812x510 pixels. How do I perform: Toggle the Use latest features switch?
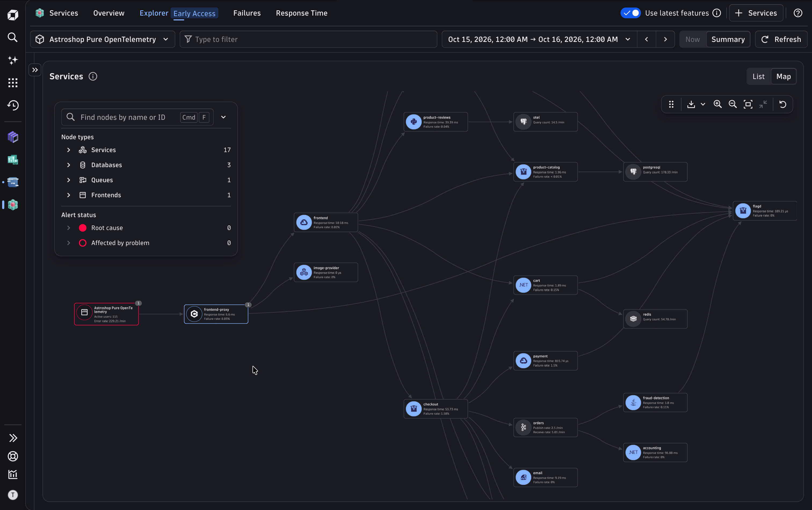click(630, 13)
